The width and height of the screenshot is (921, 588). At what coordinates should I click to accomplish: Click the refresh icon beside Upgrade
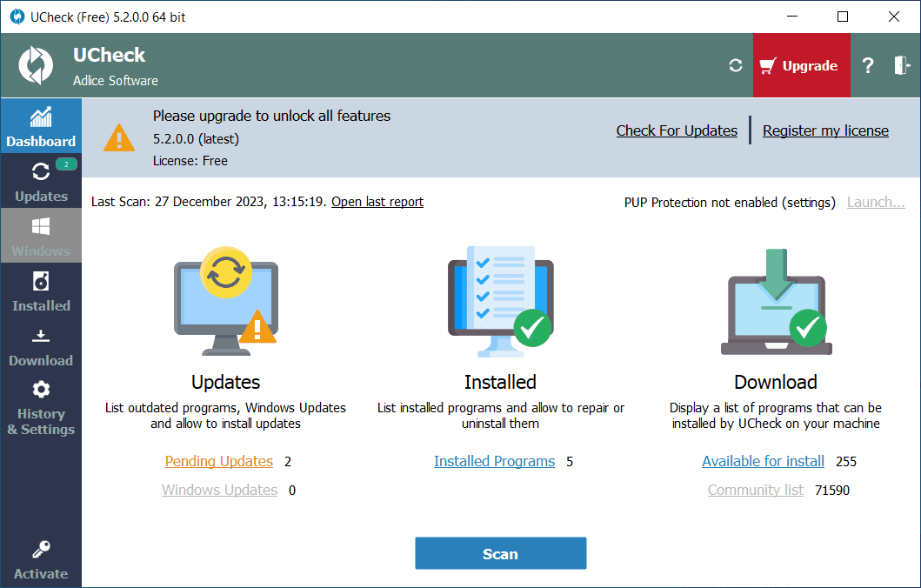736,65
